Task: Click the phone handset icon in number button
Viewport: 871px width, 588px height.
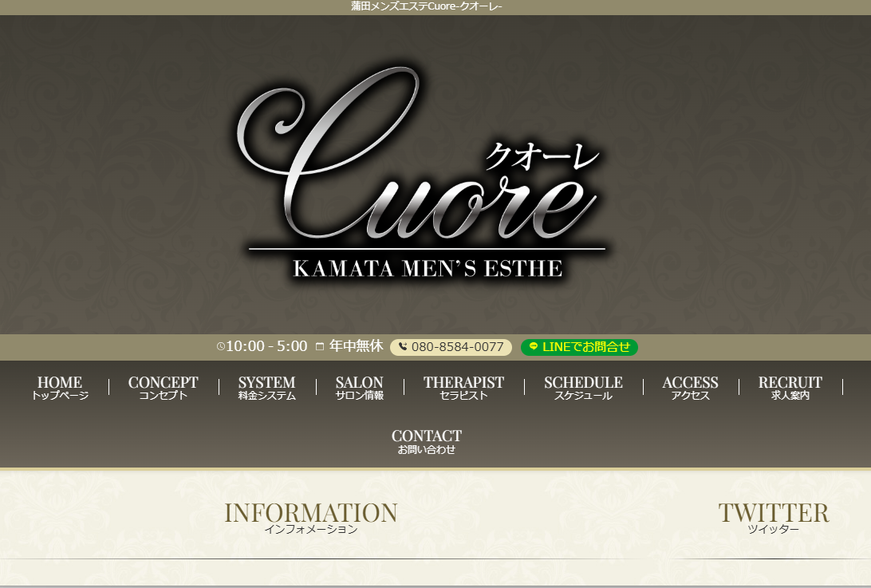Action: 403,347
